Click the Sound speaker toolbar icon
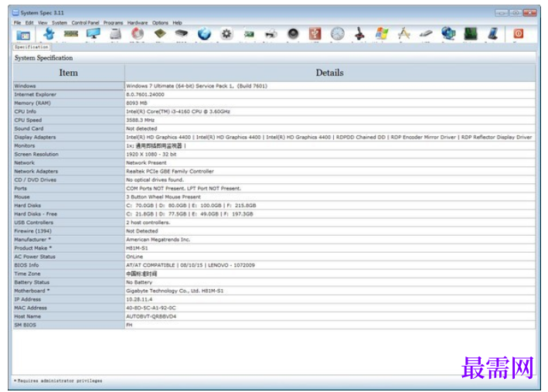This screenshot has width=548, height=392. tap(293, 34)
